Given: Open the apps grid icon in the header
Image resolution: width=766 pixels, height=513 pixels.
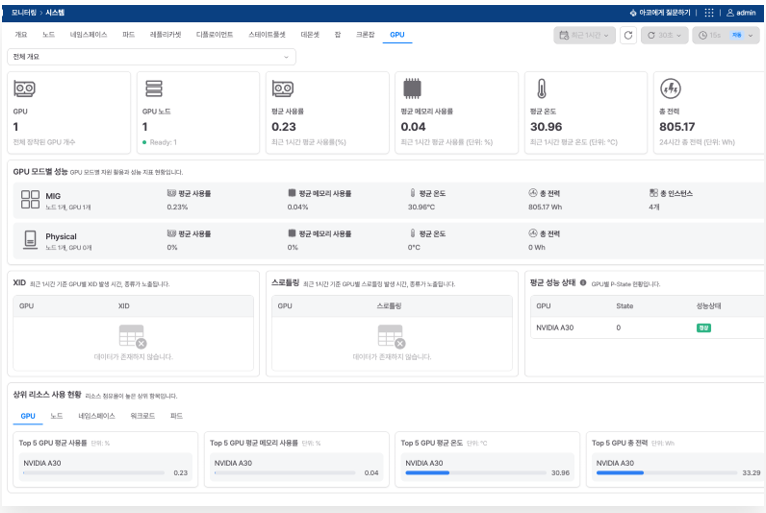Looking at the screenshot, I should [709, 13].
